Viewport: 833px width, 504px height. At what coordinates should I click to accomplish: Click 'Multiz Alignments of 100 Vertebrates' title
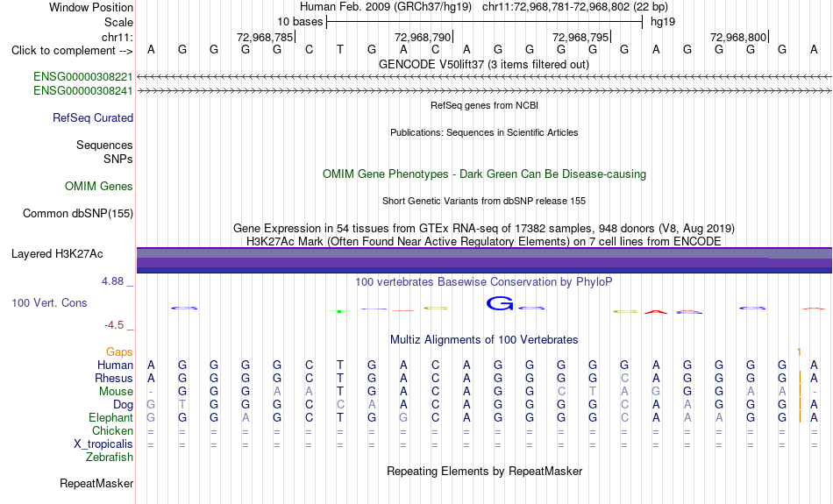(484, 340)
